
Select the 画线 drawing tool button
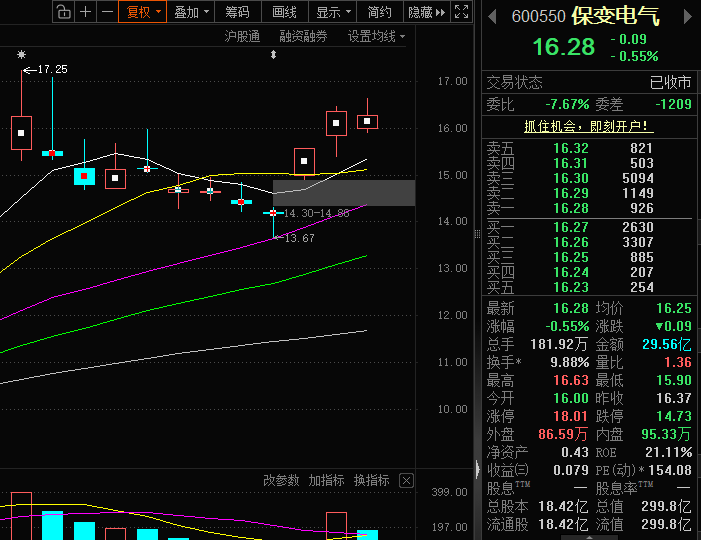click(x=284, y=12)
